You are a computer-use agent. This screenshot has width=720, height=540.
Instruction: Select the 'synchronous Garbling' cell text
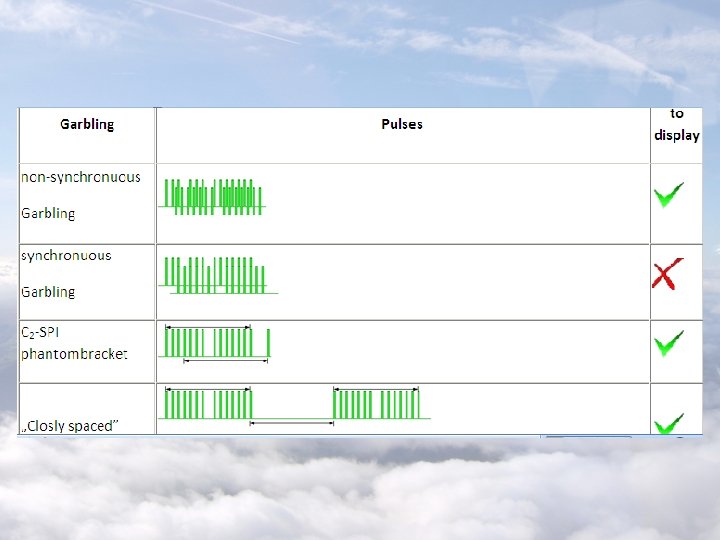(66, 274)
